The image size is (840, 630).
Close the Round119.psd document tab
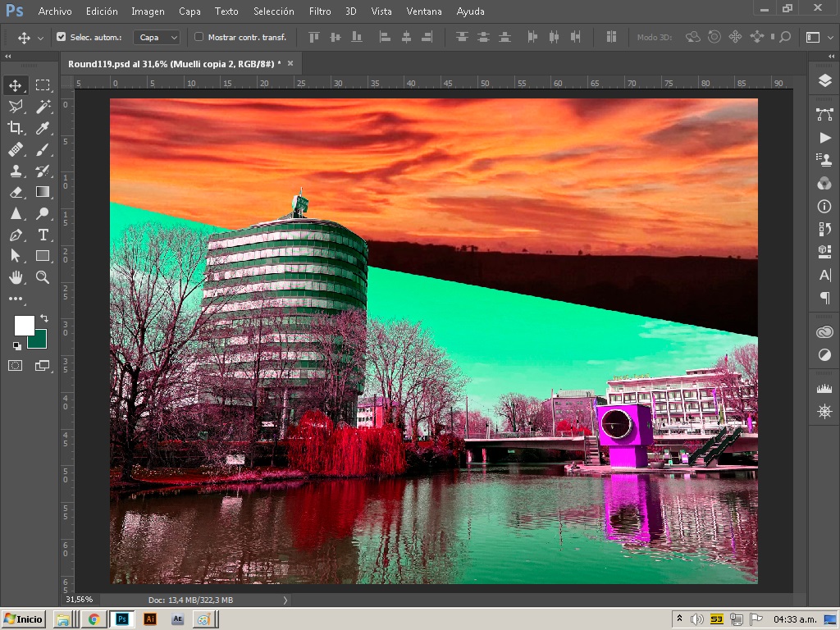pyautogui.click(x=290, y=63)
